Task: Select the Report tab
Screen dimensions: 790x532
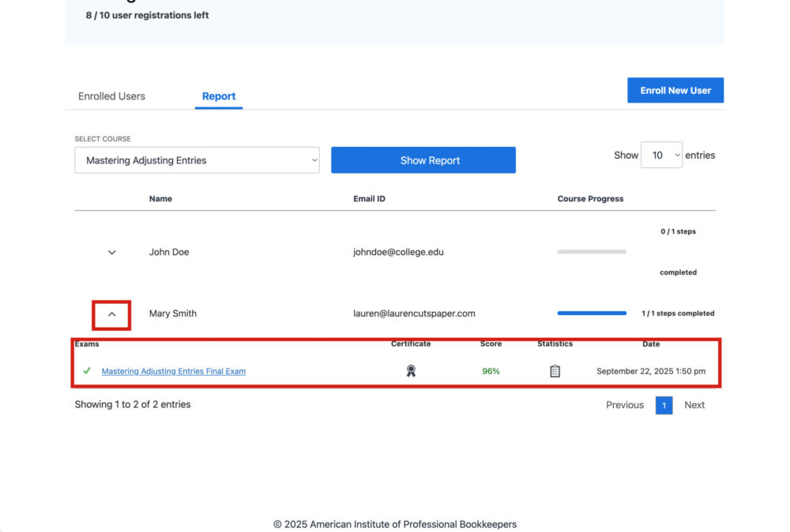Action: click(x=219, y=96)
